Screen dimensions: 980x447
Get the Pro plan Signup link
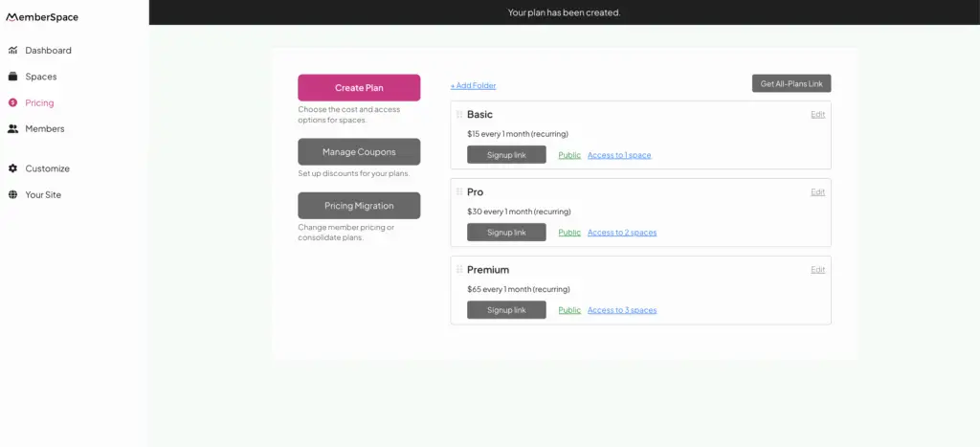click(x=506, y=232)
